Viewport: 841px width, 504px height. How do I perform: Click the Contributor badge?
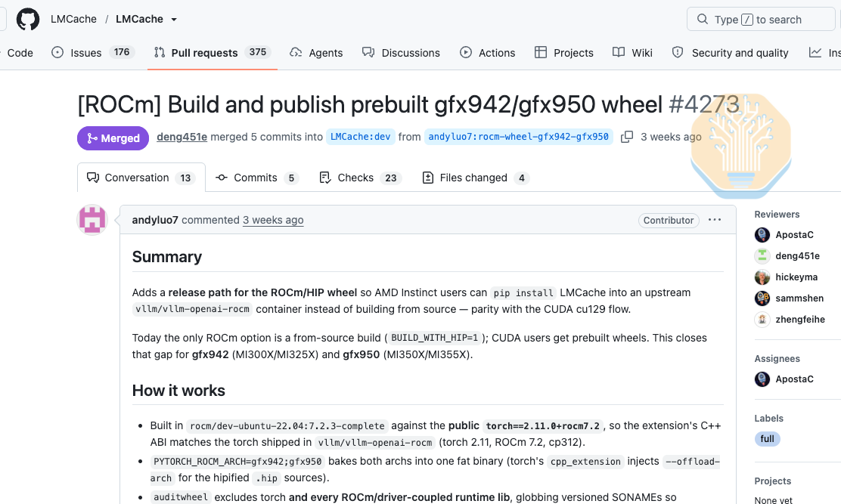669,220
